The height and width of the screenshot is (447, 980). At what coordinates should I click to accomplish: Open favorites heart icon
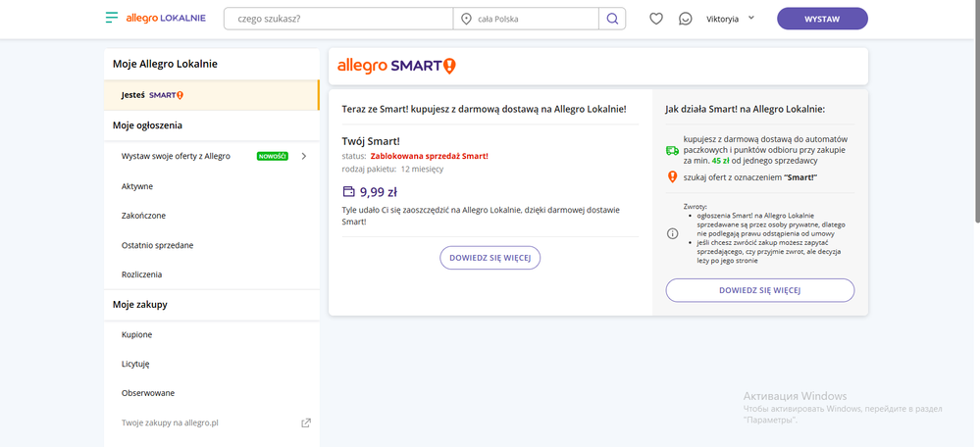tap(655, 19)
